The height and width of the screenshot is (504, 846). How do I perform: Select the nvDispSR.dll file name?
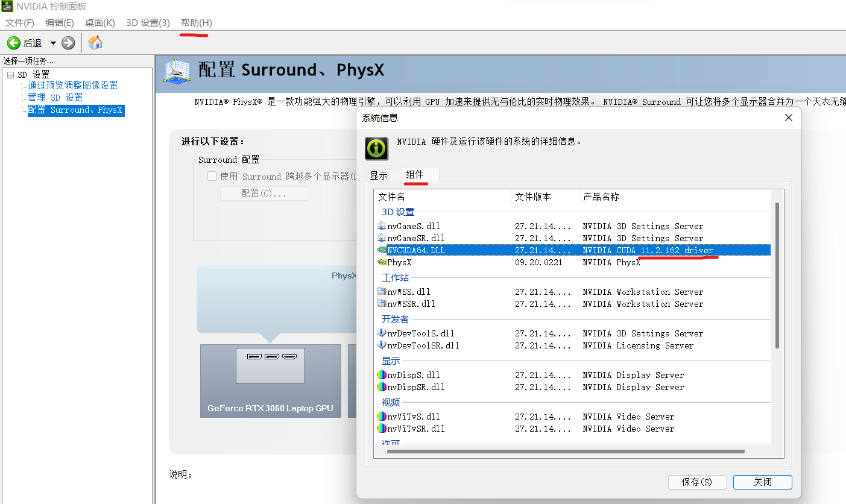click(x=416, y=387)
